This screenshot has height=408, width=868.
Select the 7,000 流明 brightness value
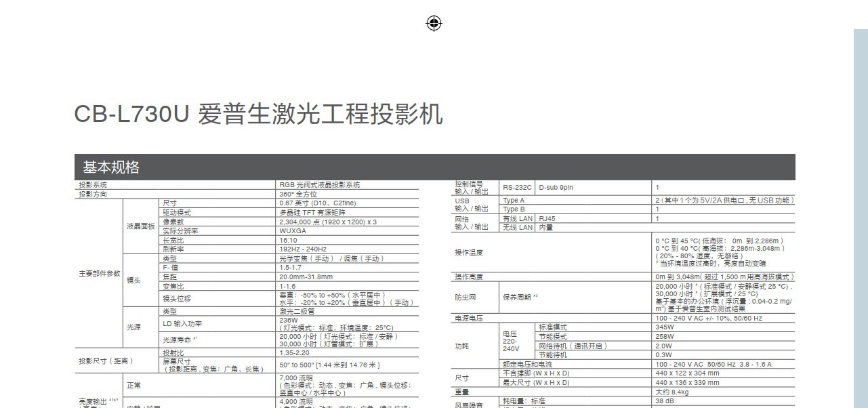click(296, 378)
